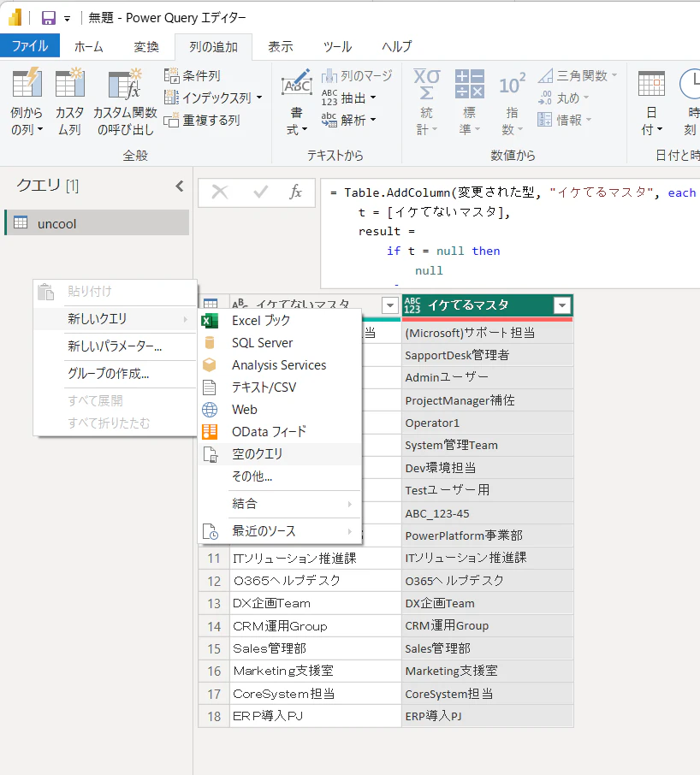Click the save icon in title bar
This screenshot has width=700, height=775.
49,18
